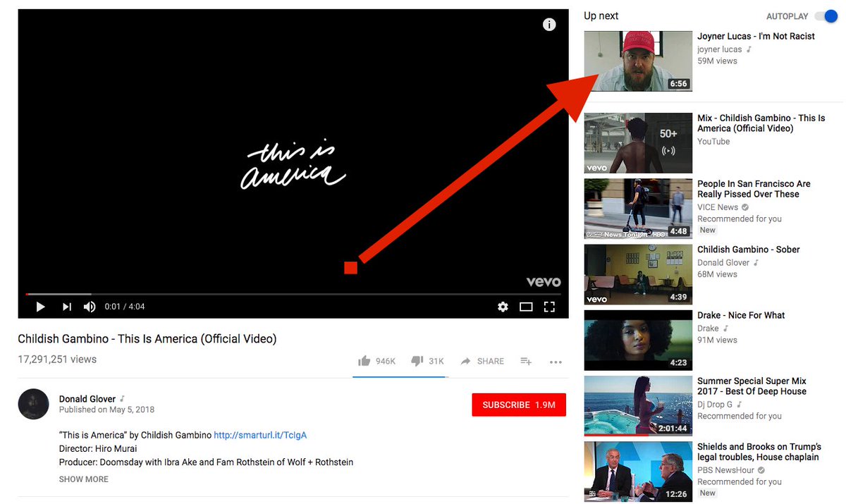Click People In San Francisco Are Really Pissed title

pos(754,189)
